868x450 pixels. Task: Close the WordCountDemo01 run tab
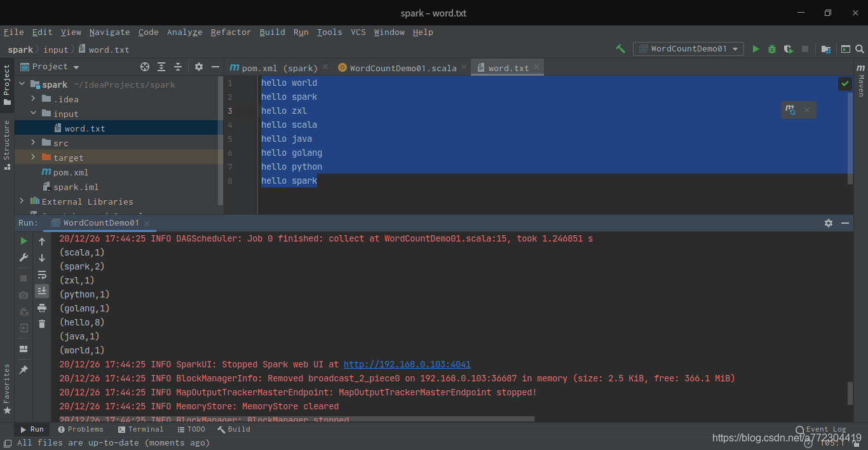tap(147, 224)
